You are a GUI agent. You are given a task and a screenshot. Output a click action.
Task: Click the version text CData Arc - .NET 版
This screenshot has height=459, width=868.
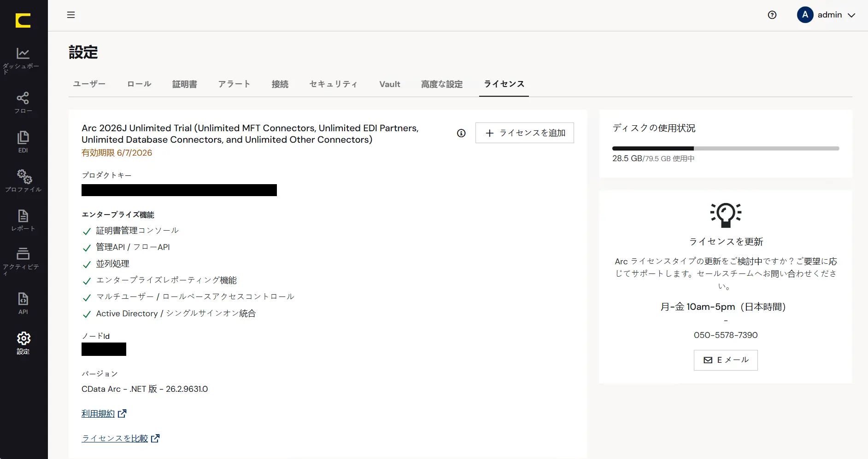pos(145,389)
